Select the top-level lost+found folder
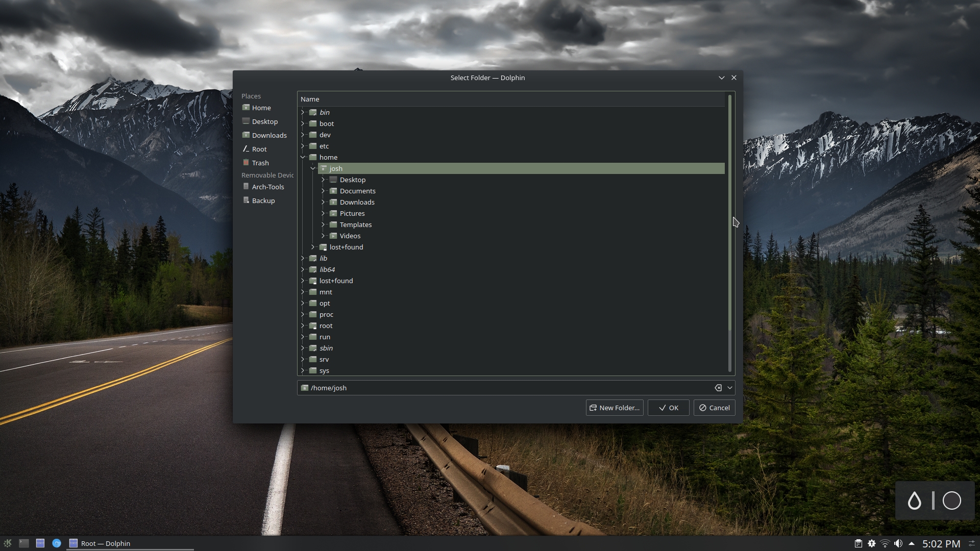980x551 pixels. [x=336, y=281]
